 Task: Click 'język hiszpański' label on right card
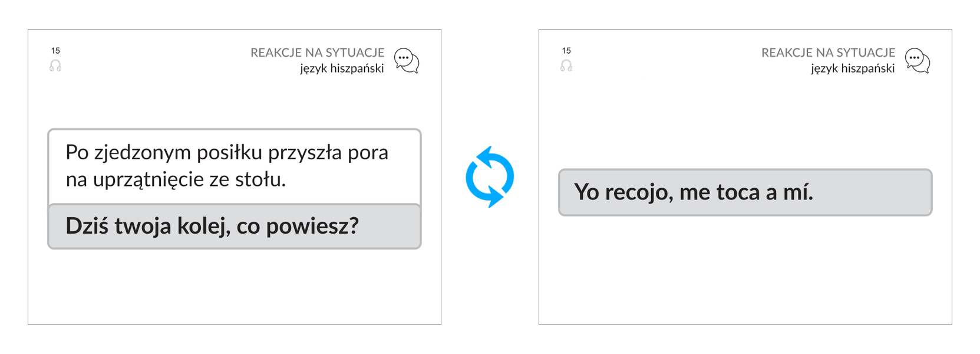pyautogui.click(x=853, y=68)
